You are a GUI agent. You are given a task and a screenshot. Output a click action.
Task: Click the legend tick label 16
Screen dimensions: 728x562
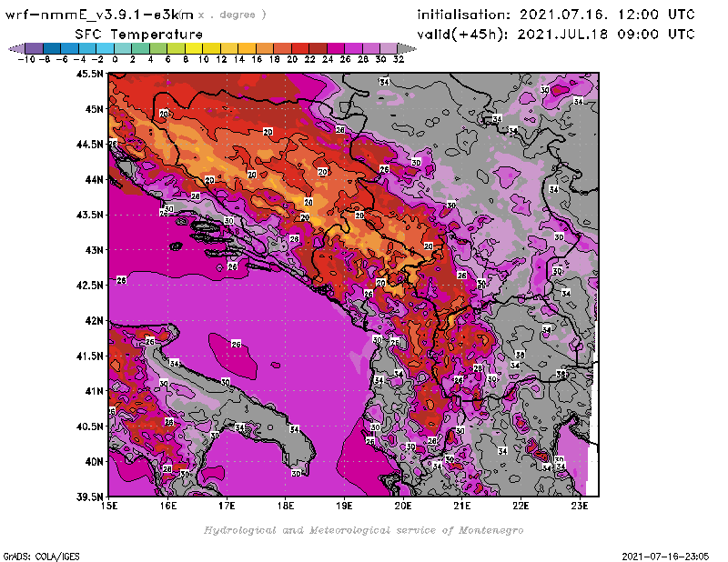pos(257,59)
